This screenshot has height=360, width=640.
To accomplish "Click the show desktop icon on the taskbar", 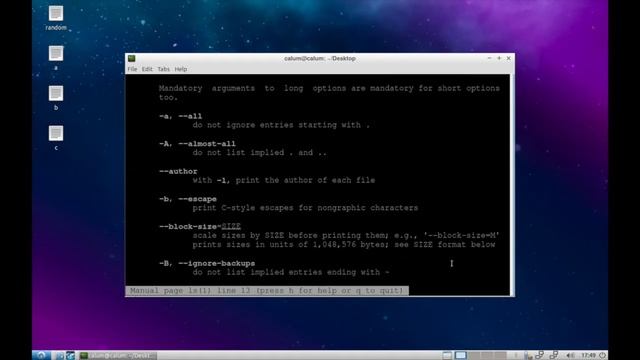I will pos(447,356).
